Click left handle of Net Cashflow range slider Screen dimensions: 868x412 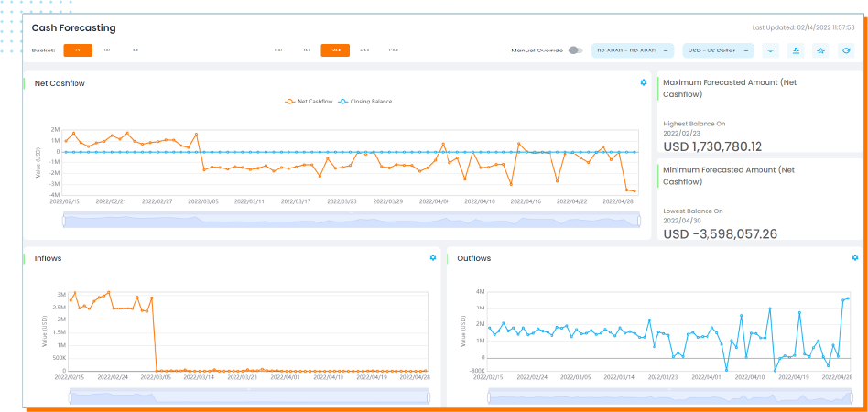pyautogui.click(x=64, y=221)
